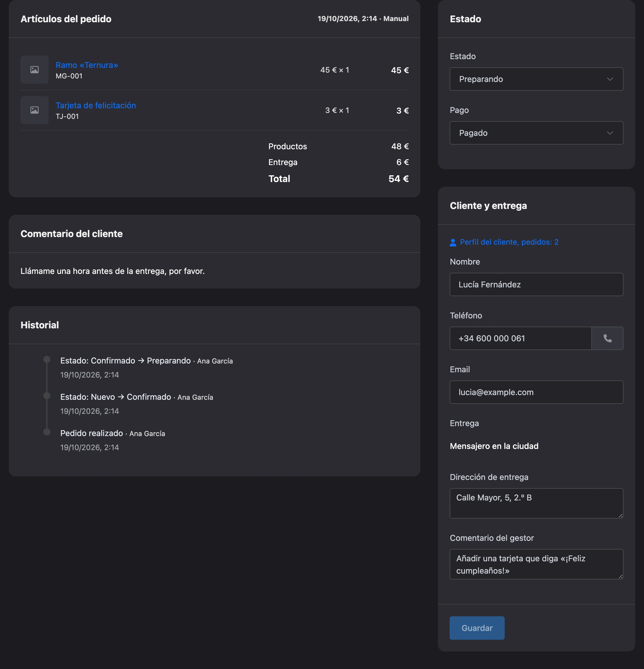Open the Tarjeta de felicitación product link
Image resolution: width=644 pixels, height=669 pixels.
pos(96,105)
